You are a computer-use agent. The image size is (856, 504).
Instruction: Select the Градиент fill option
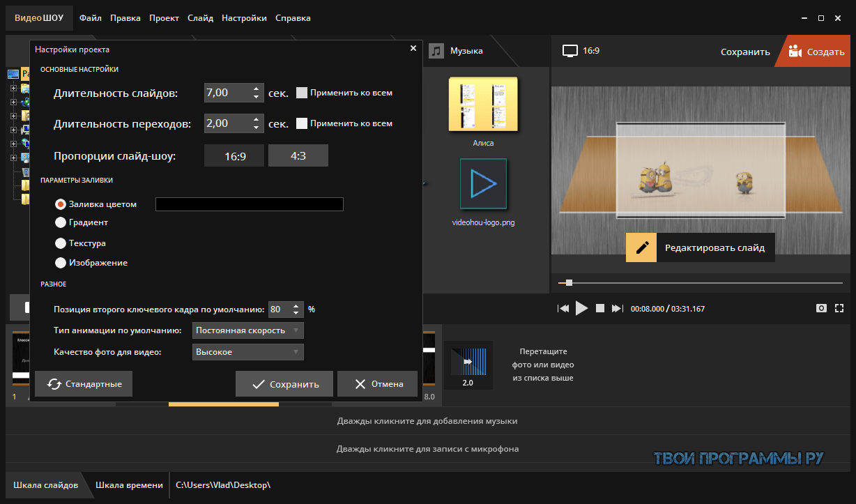tap(61, 222)
